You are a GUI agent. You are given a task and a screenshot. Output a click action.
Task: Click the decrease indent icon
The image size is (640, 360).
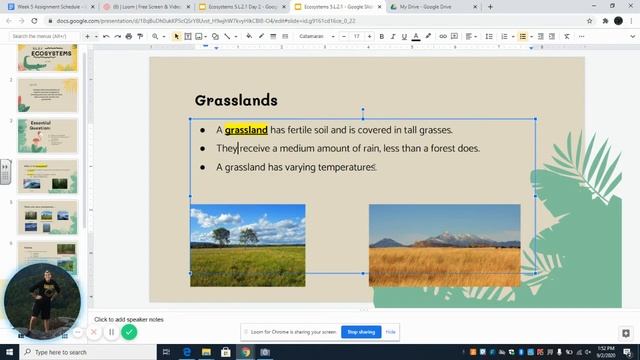click(x=541, y=36)
